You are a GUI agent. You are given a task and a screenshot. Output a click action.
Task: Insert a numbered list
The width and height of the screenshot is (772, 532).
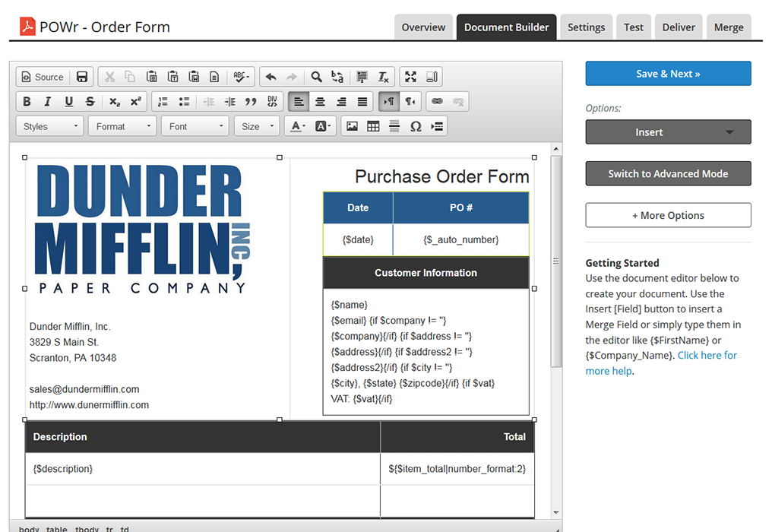pos(163,102)
